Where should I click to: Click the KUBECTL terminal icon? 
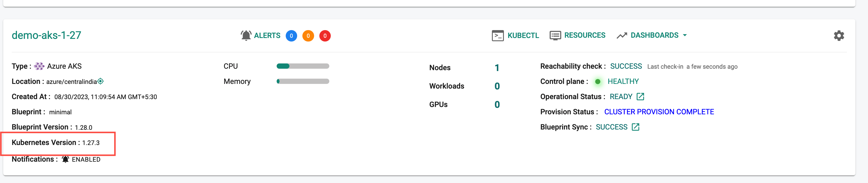click(498, 35)
